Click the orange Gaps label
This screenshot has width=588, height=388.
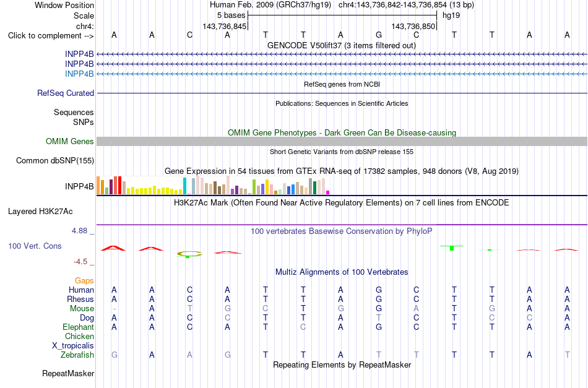tap(84, 281)
